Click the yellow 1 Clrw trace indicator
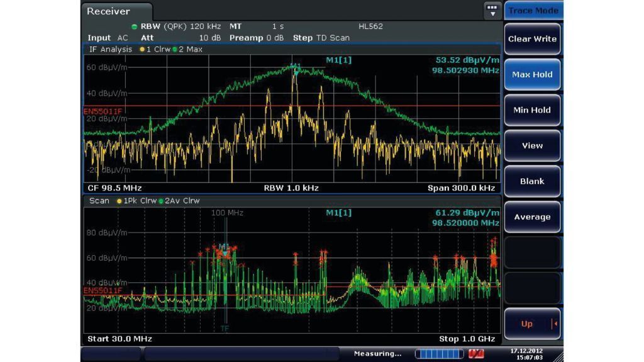The width and height of the screenshot is (644, 362). pos(155,49)
